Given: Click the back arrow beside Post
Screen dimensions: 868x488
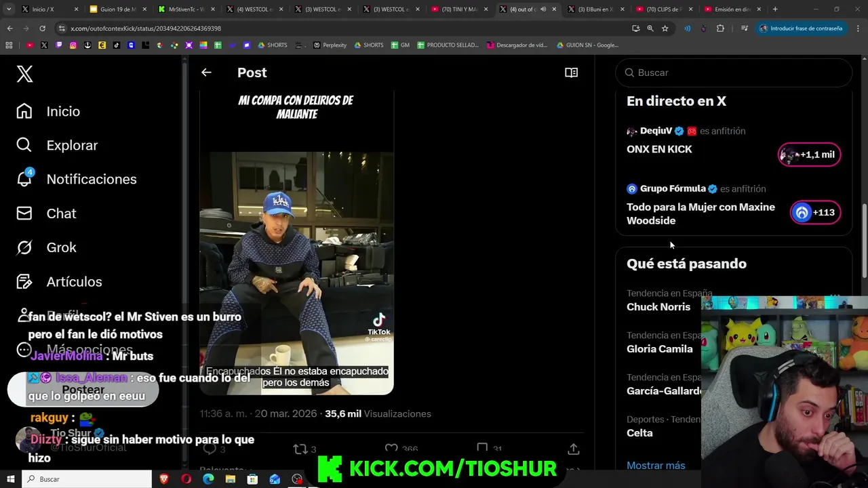Looking at the screenshot, I should [206, 73].
